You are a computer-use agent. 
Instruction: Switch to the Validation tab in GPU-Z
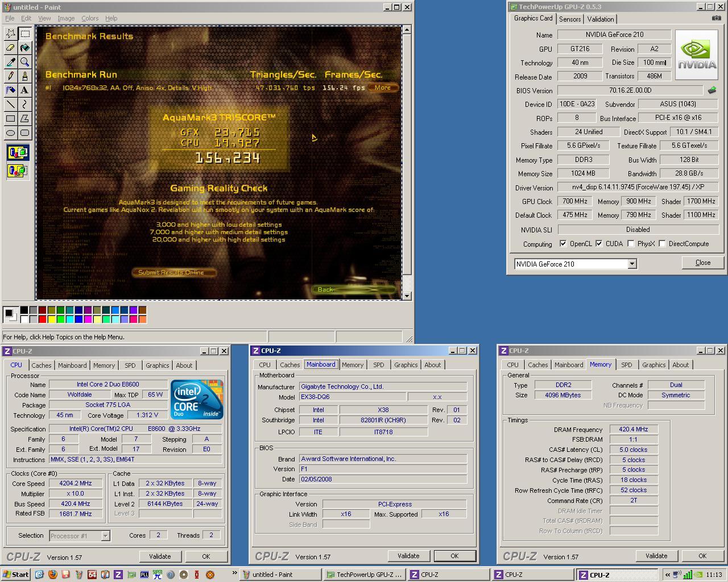(601, 19)
